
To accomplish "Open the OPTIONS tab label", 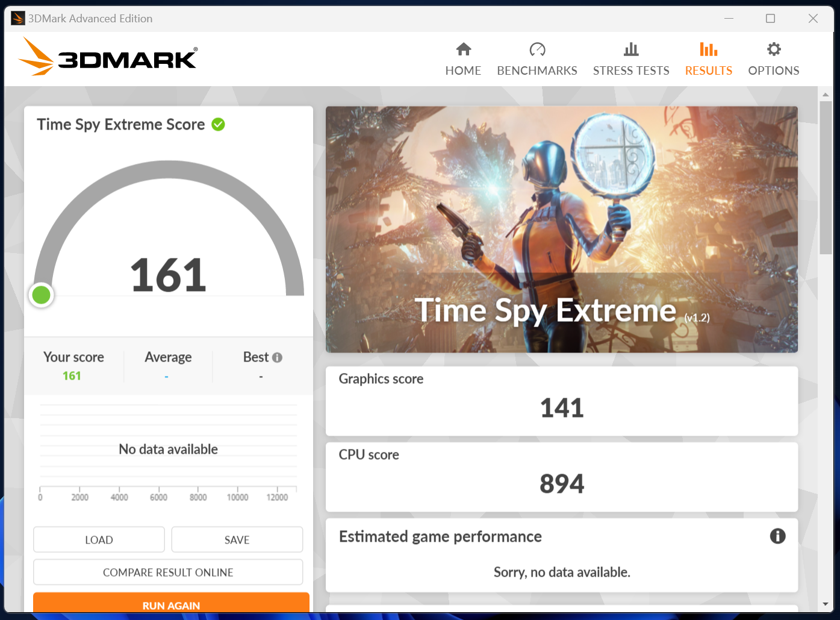I will pyautogui.click(x=774, y=70).
